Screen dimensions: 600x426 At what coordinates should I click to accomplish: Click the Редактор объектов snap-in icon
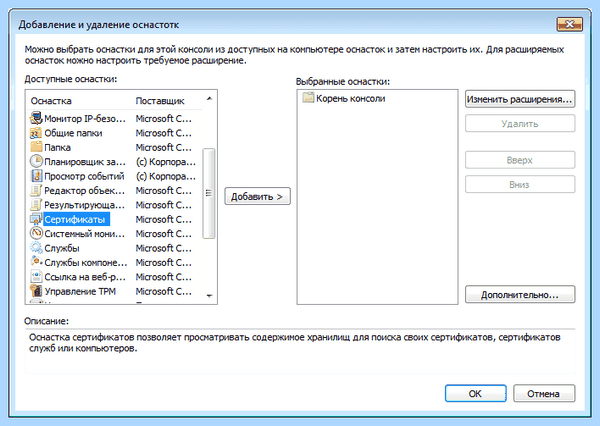[36, 190]
